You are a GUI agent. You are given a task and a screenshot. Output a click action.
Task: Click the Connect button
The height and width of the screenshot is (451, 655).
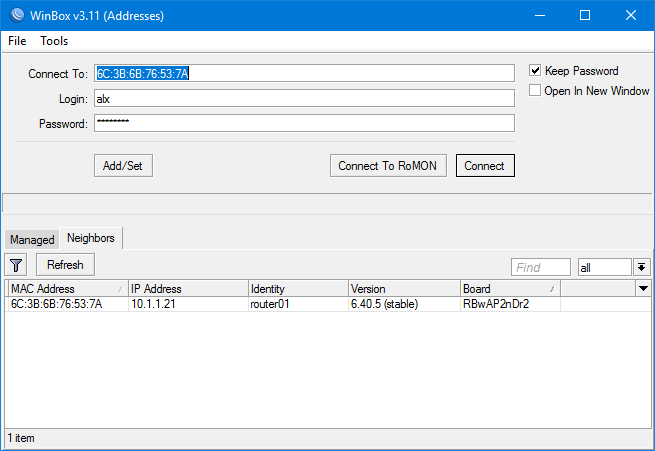485,166
